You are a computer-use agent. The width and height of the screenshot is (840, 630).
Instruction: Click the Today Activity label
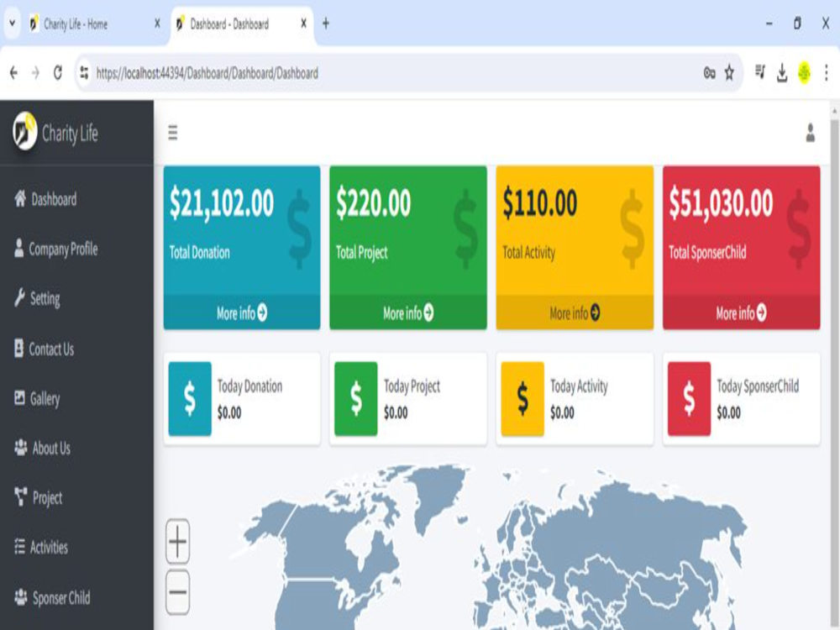click(x=579, y=386)
